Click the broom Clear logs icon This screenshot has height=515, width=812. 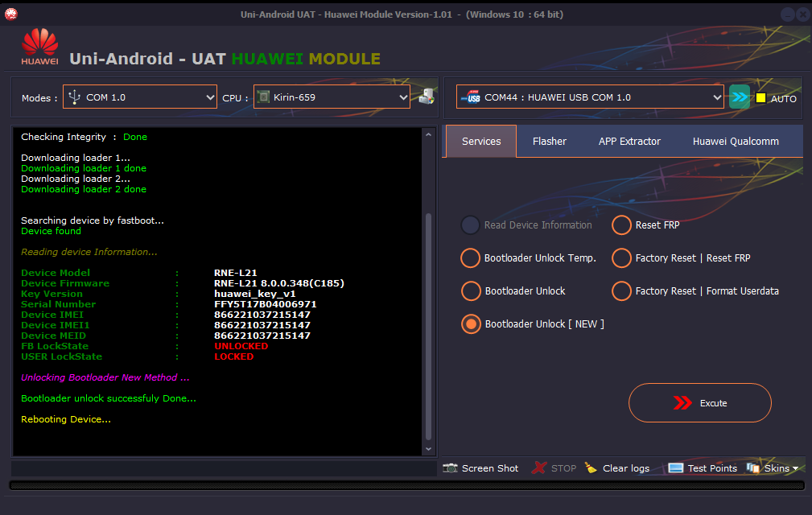coord(591,468)
